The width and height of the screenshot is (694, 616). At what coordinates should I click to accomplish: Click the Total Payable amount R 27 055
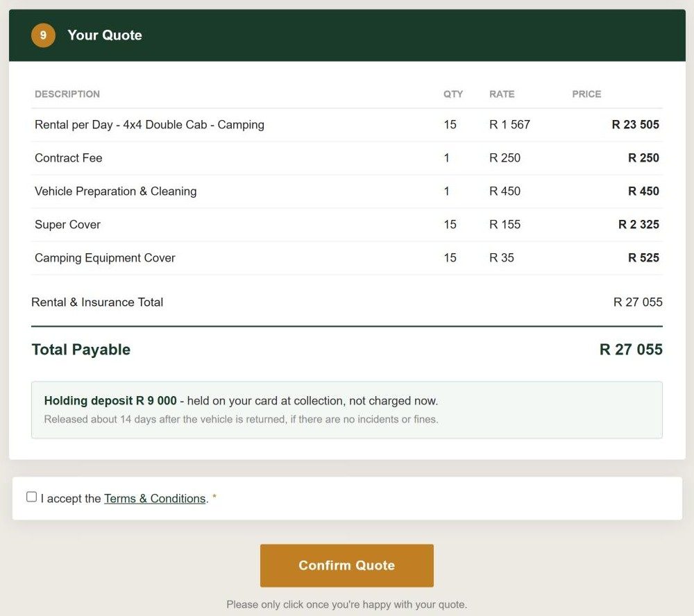(x=631, y=350)
